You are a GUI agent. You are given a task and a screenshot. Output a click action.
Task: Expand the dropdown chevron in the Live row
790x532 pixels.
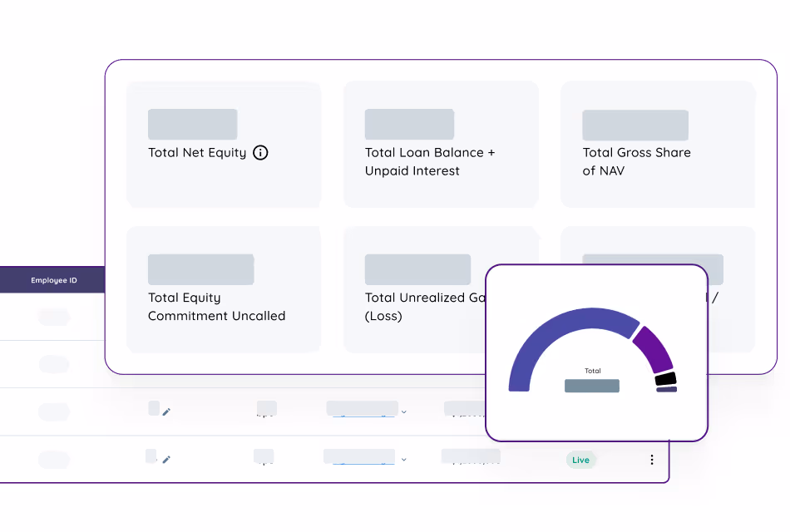point(403,460)
